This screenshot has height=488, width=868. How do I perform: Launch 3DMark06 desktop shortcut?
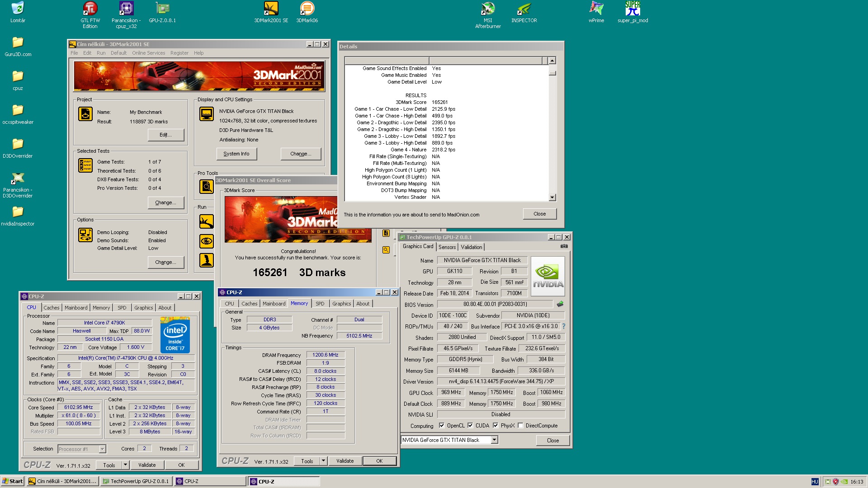pyautogui.click(x=307, y=12)
